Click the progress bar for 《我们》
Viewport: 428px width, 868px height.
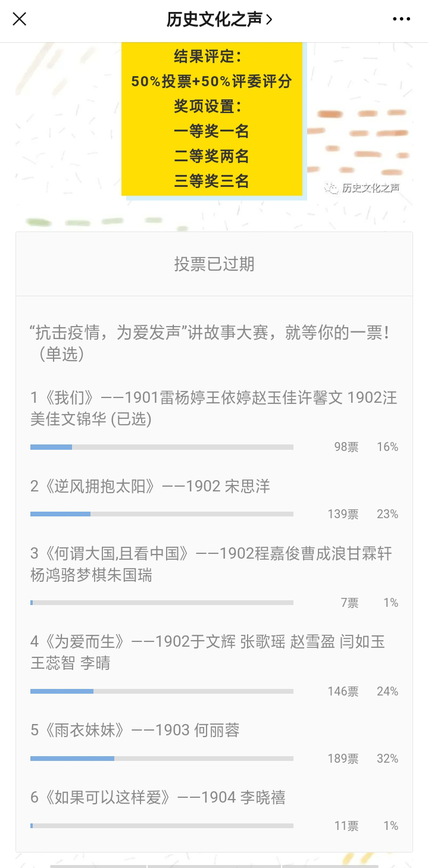click(161, 447)
